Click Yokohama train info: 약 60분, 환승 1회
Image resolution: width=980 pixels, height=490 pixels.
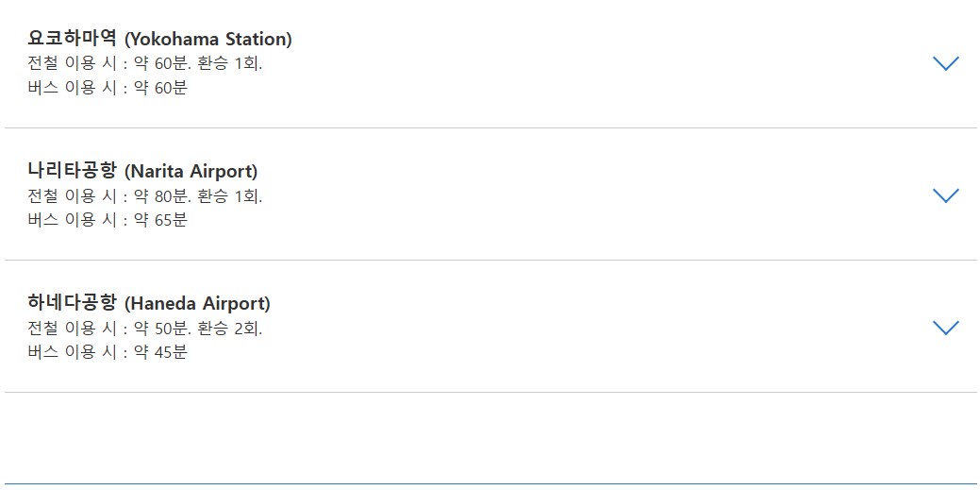[x=145, y=64]
